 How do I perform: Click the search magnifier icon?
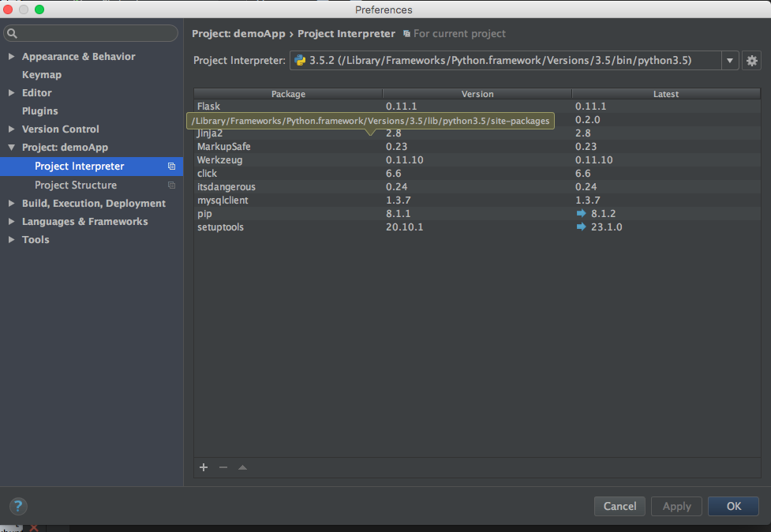[x=13, y=33]
